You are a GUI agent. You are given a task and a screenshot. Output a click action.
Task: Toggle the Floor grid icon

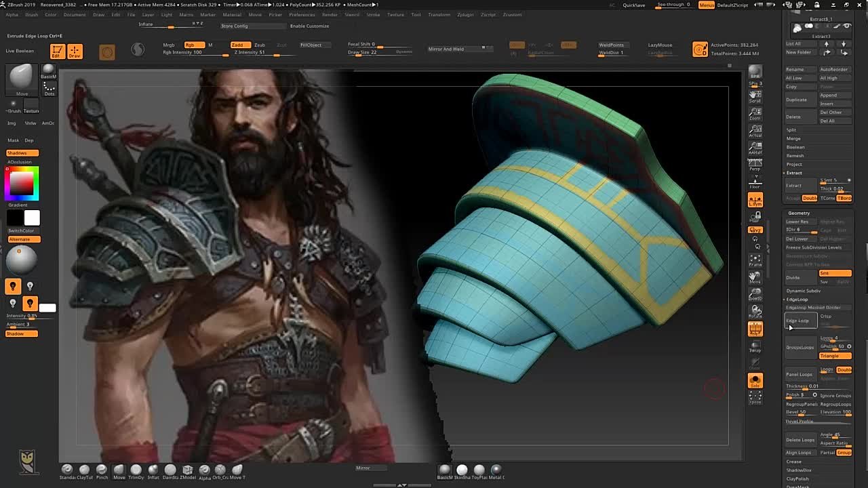(755, 182)
